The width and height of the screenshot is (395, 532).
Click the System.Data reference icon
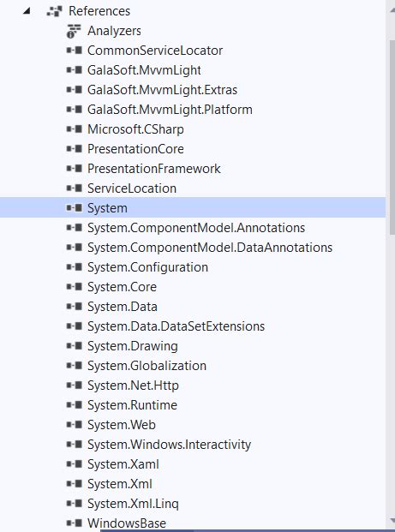(75, 307)
